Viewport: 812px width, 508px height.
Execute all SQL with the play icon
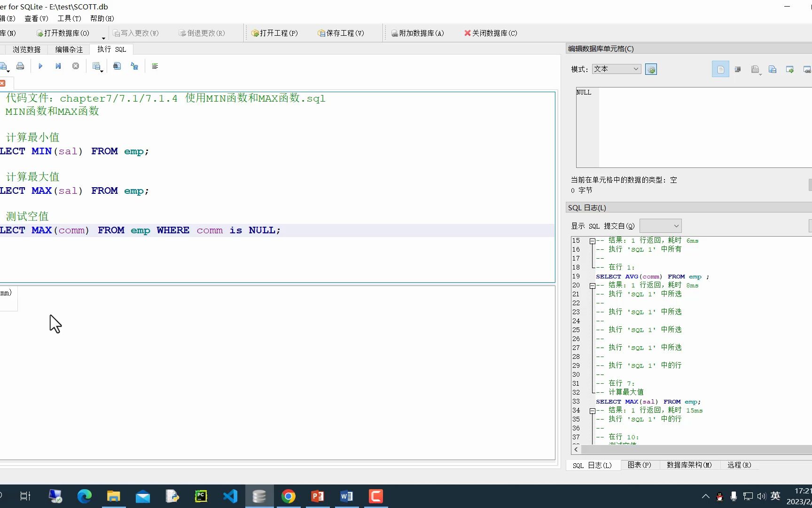point(40,66)
